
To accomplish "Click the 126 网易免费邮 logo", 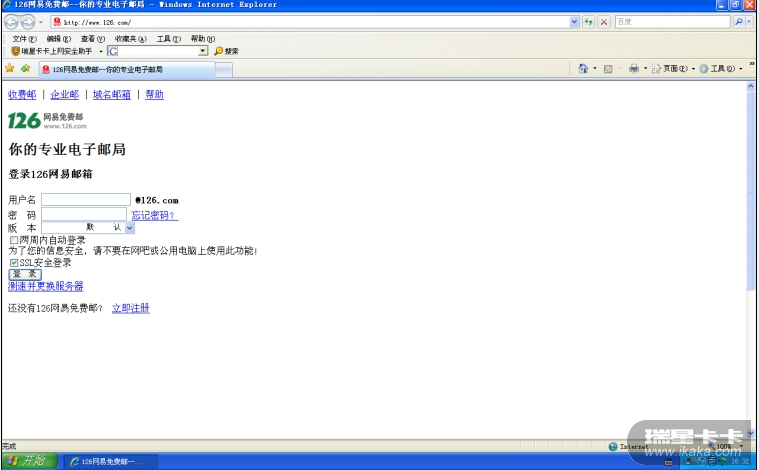I will point(47,121).
